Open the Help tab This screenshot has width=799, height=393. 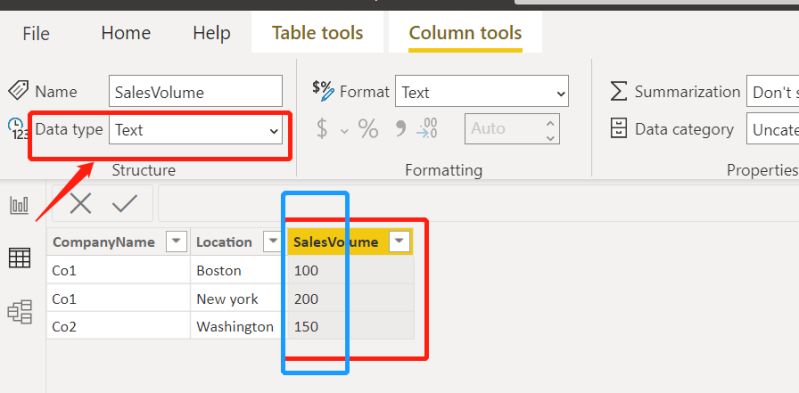[x=211, y=34]
